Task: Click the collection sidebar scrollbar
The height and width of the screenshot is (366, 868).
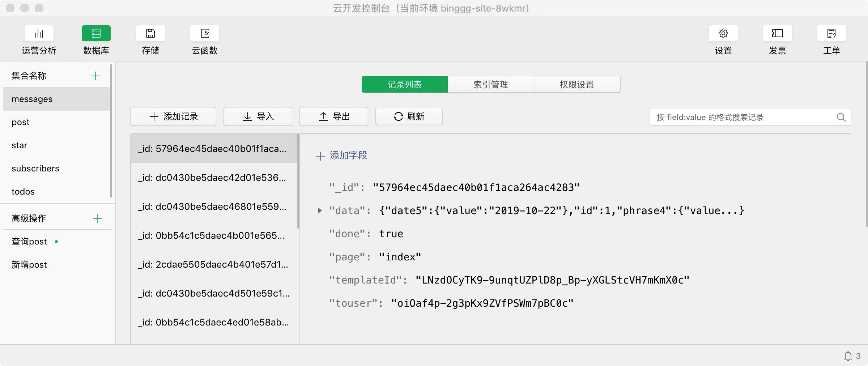Action: coord(111,131)
